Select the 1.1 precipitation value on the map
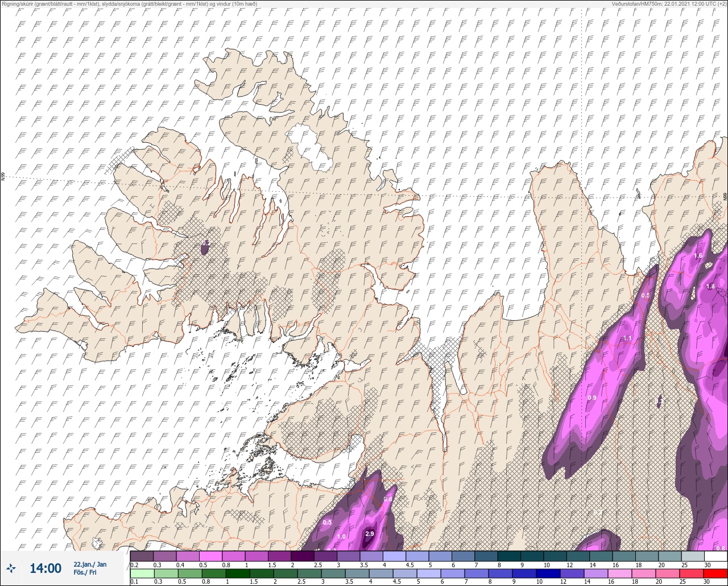Screen dimensions: 728x586 coord(628,338)
